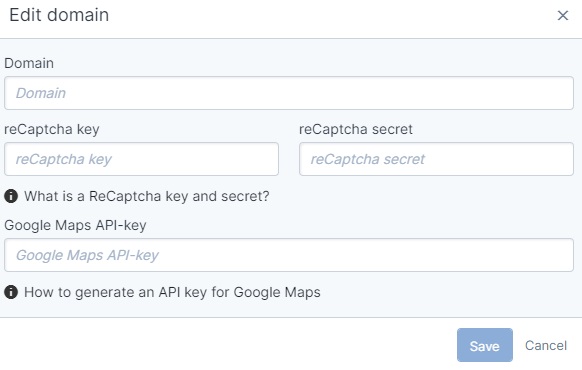The image size is (582, 370).
Task: Focus the Domain text field
Action: [x=289, y=93]
